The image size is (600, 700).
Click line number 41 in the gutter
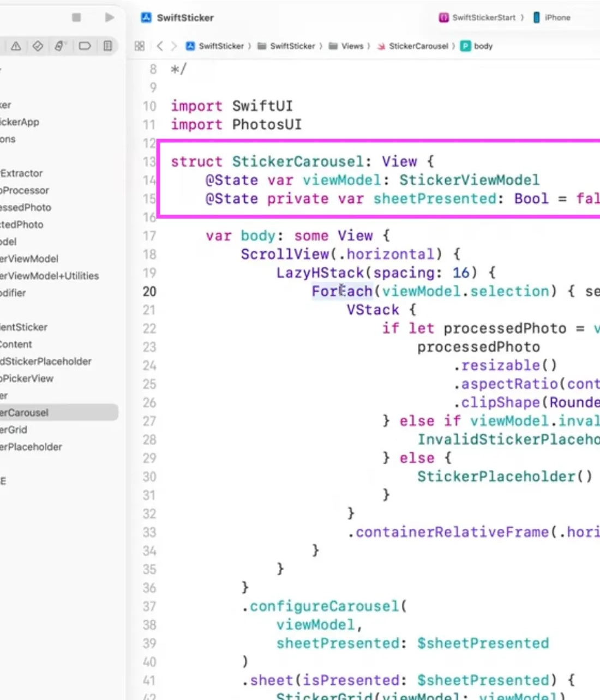pyautogui.click(x=149, y=681)
